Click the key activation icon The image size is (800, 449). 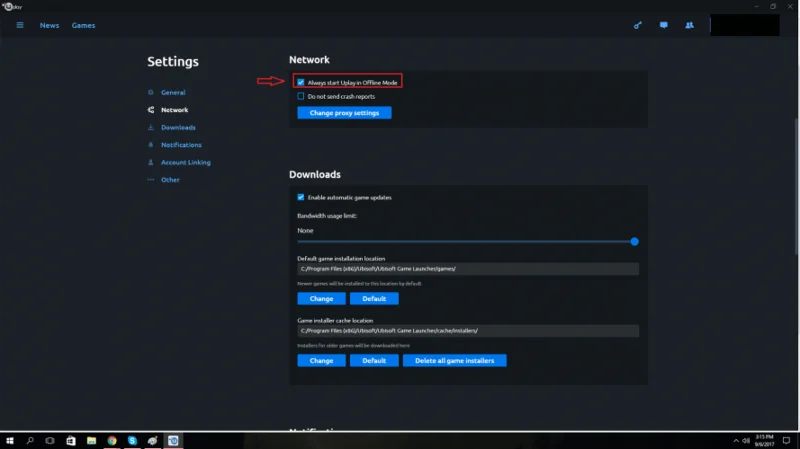(638, 25)
